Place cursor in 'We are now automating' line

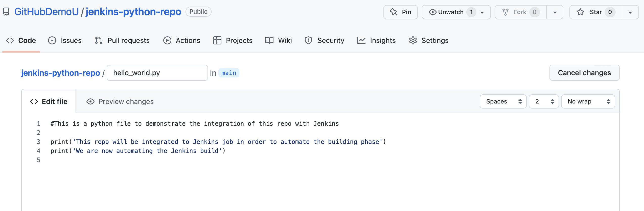[x=138, y=151]
